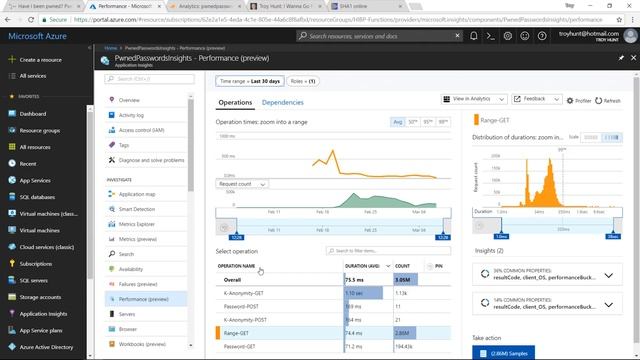
Task: Open the 2.86M Samples button
Action: coord(503,353)
